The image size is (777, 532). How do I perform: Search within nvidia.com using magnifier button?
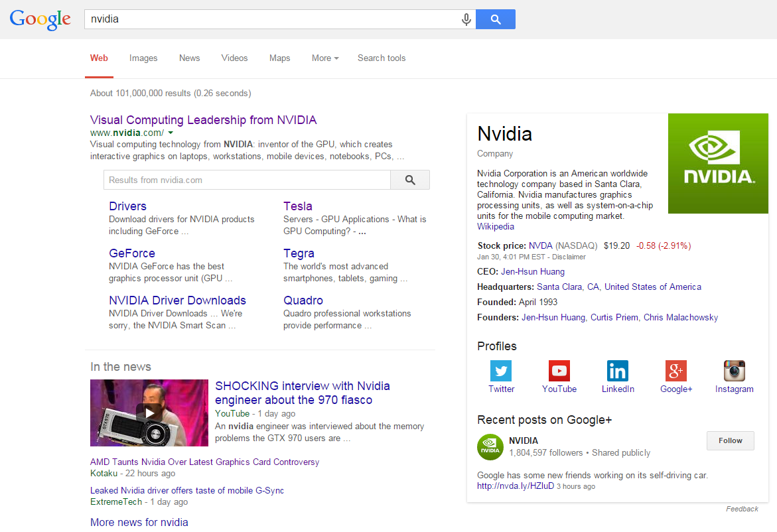point(409,180)
